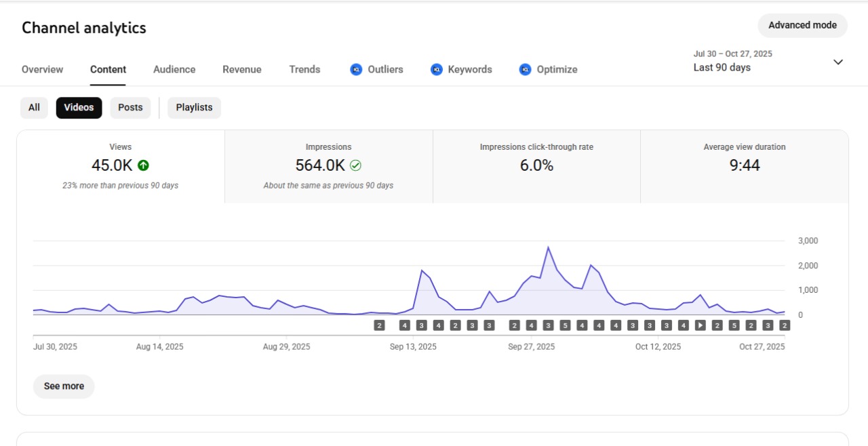Expand the date range dropdown arrow
This screenshot has width=868, height=446.
838,62
